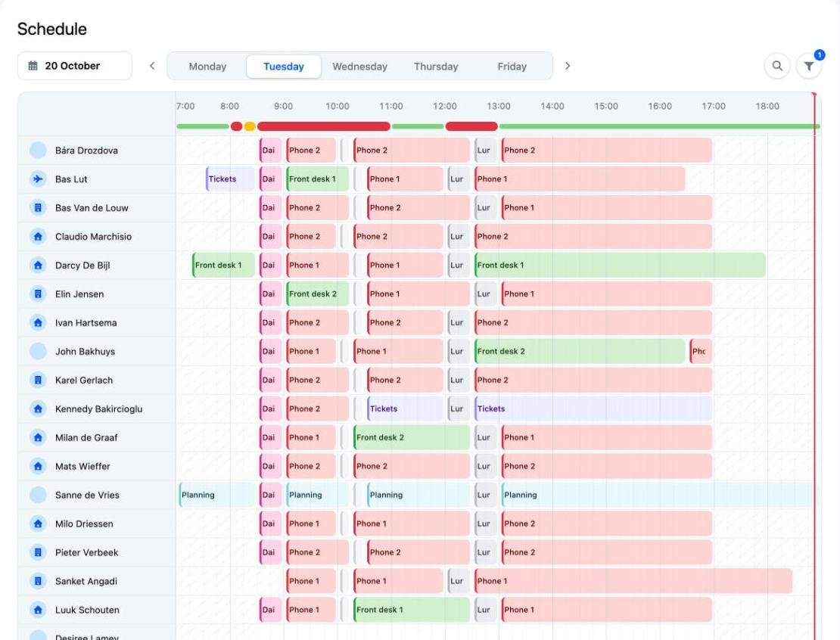Select the name Karel Gerlach
This screenshot has width=840, height=640.
84,381
